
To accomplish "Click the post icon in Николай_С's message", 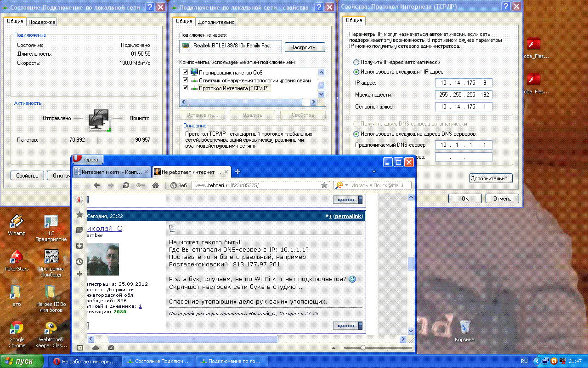I will (x=173, y=228).
